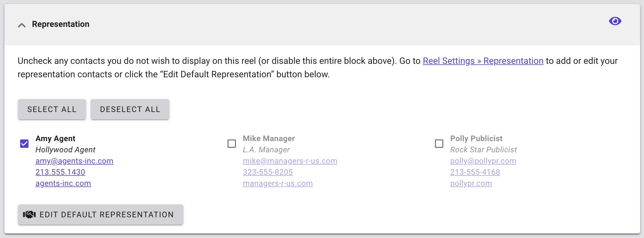This screenshot has height=238, width=644.
Task: Click the amy@agents-inc.com email link
Action: (x=74, y=161)
